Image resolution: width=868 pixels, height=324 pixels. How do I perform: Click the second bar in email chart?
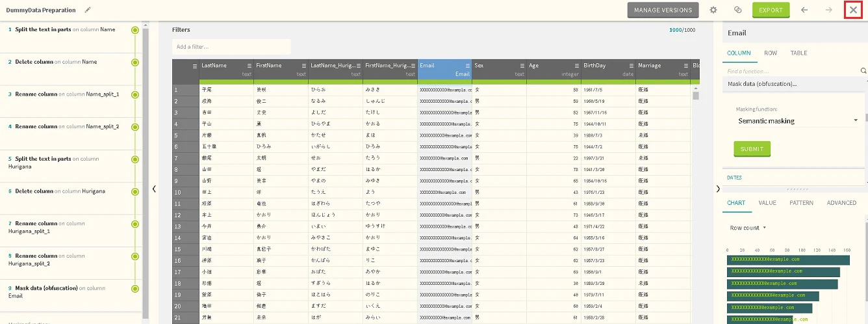[x=784, y=271]
